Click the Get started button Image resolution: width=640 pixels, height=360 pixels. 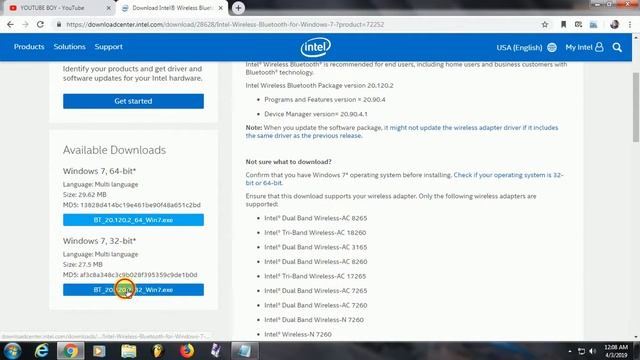tap(133, 101)
